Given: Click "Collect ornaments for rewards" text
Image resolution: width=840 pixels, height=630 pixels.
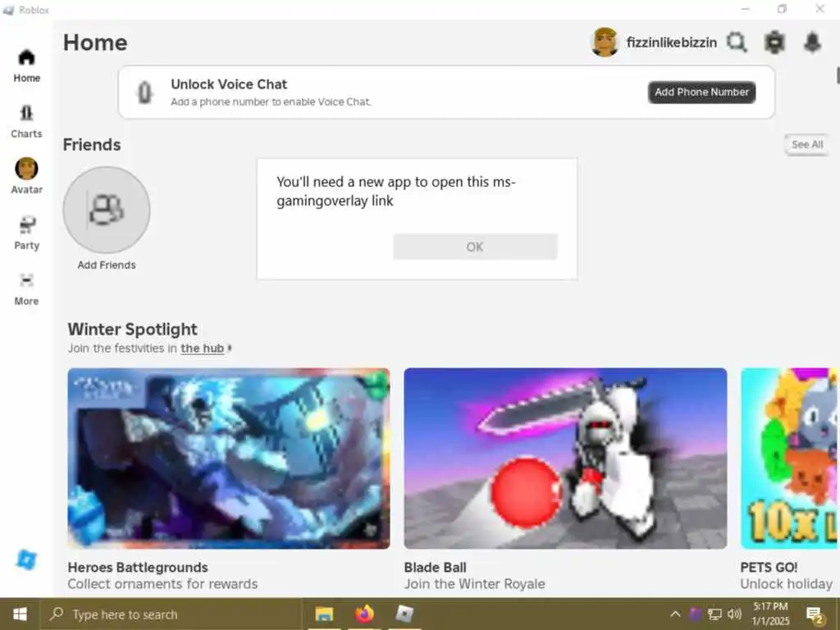Looking at the screenshot, I should click(162, 584).
